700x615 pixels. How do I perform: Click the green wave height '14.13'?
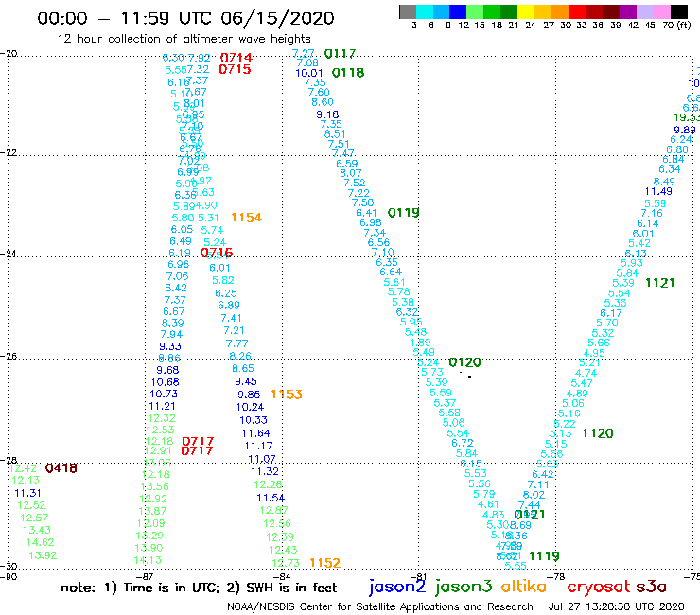point(148,560)
